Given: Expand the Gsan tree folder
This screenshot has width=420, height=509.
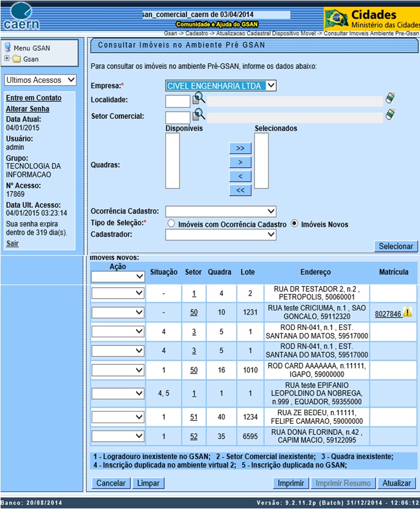Looking at the screenshot, I should coord(7,59).
